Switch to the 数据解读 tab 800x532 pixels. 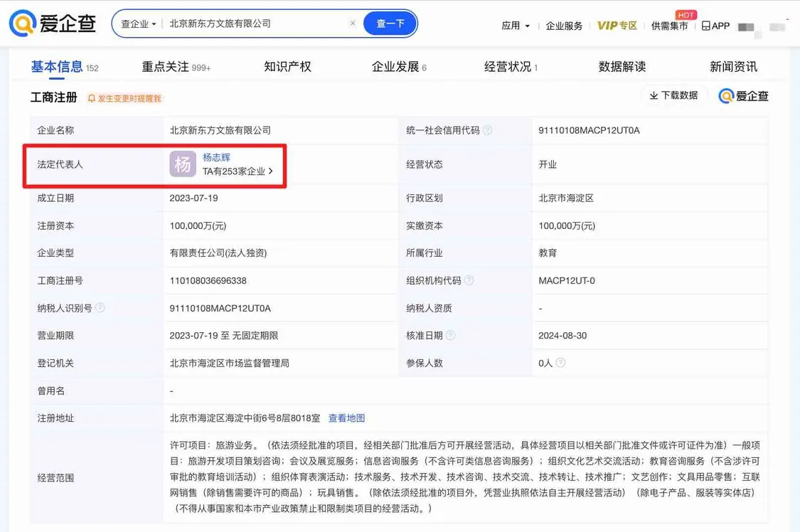(622, 67)
